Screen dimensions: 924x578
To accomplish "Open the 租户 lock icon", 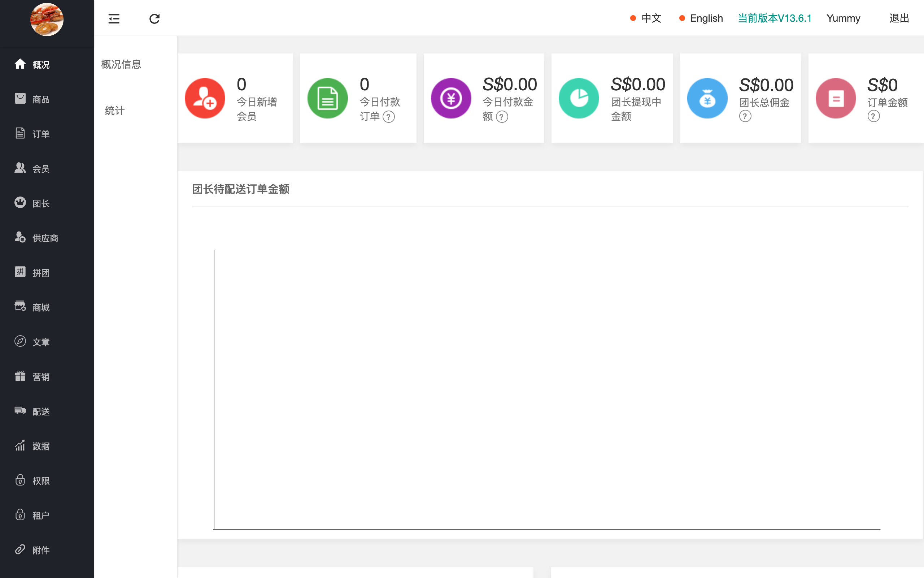I will click(20, 514).
